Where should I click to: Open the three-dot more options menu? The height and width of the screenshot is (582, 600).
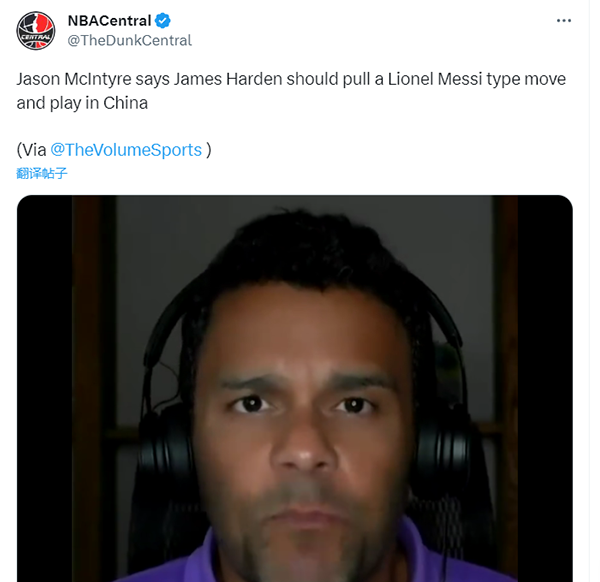[x=564, y=21]
